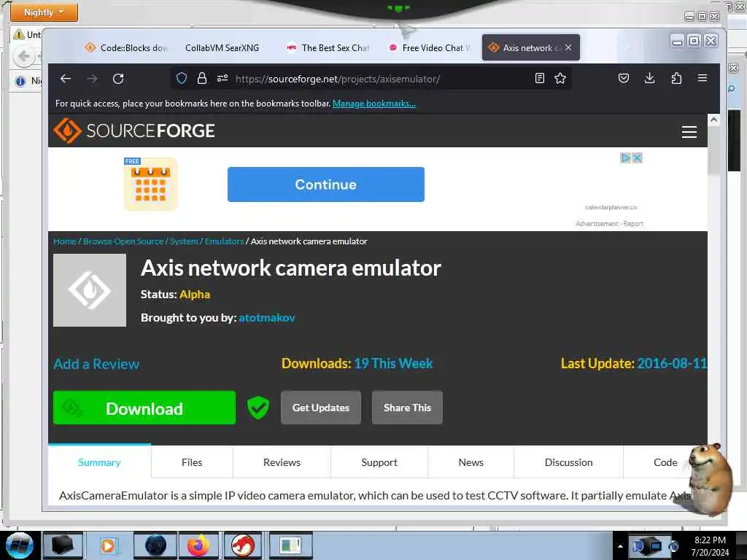Open the Discussion project tab
Image resolution: width=747 pixels, height=560 pixels.
569,462
